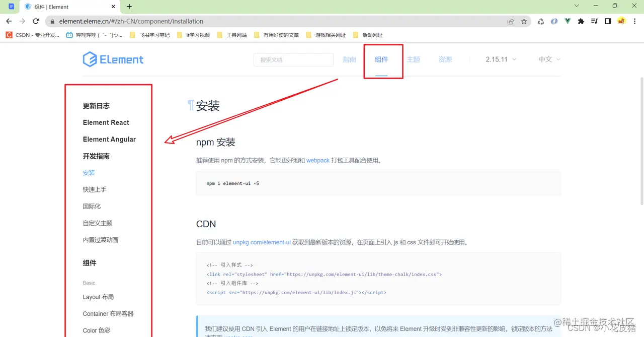Image resolution: width=644 pixels, height=337 pixels.
Task: Click the CDN section heading
Action: coord(206,224)
